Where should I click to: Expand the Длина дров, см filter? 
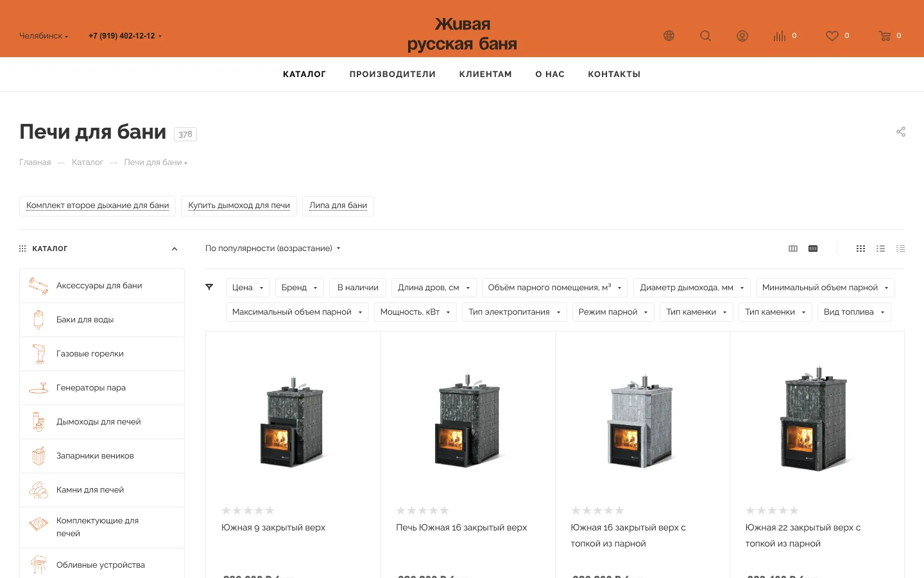[x=434, y=288]
